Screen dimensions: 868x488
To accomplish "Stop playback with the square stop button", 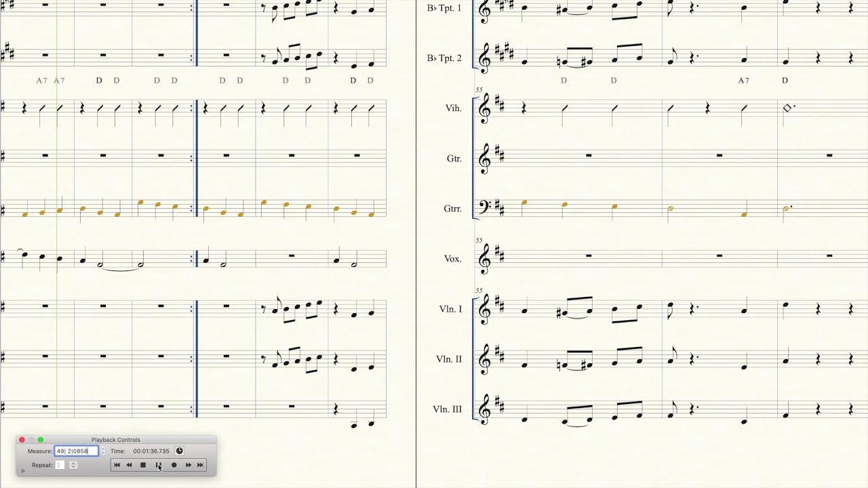I will (143, 465).
